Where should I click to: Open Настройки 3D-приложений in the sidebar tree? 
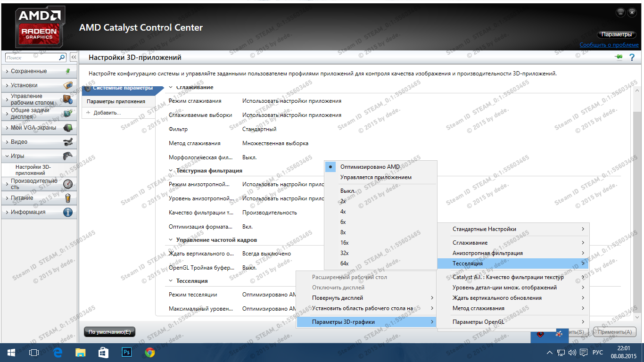click(33, 170)
